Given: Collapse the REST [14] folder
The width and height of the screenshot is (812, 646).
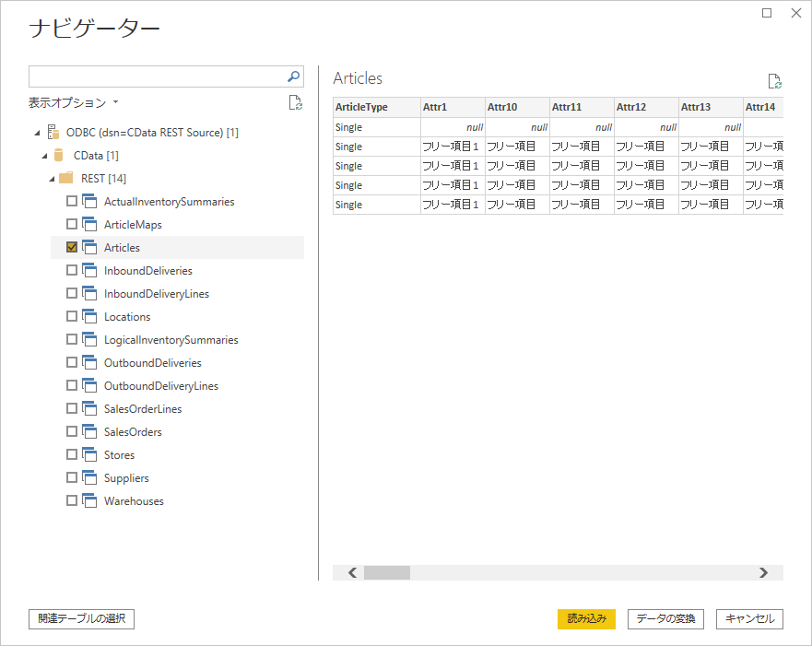Looking at the screenshot, I should click(52, 179).
